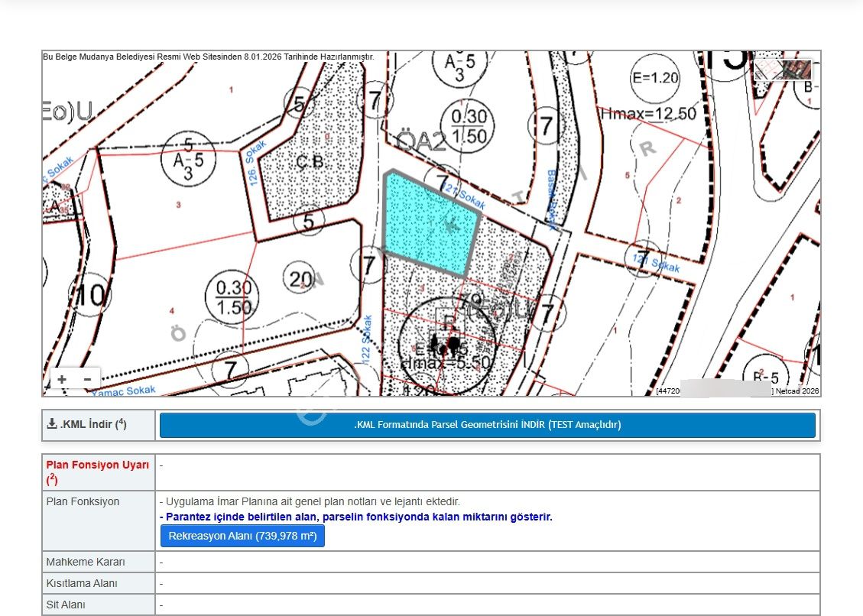This screenshot has width=863, height=616.
Task: Zoom out using the map minus button
Action: (87, 379)
